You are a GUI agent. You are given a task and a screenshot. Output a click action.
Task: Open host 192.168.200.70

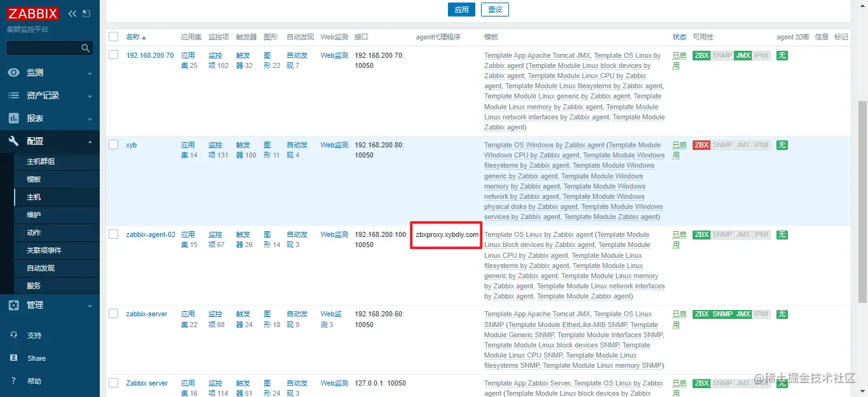150,55
